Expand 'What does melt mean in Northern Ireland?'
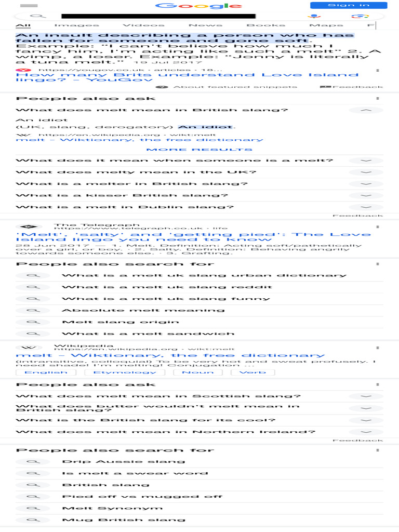The width and height of the screenshot is (399, 532). (x=366, y=432)
